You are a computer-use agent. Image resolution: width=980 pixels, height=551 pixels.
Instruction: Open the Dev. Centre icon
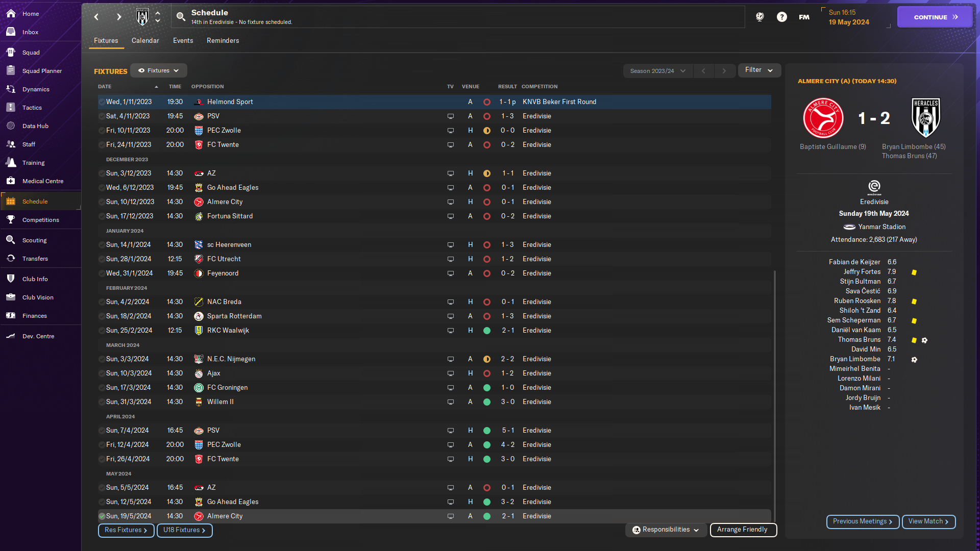tap(11, 336)
